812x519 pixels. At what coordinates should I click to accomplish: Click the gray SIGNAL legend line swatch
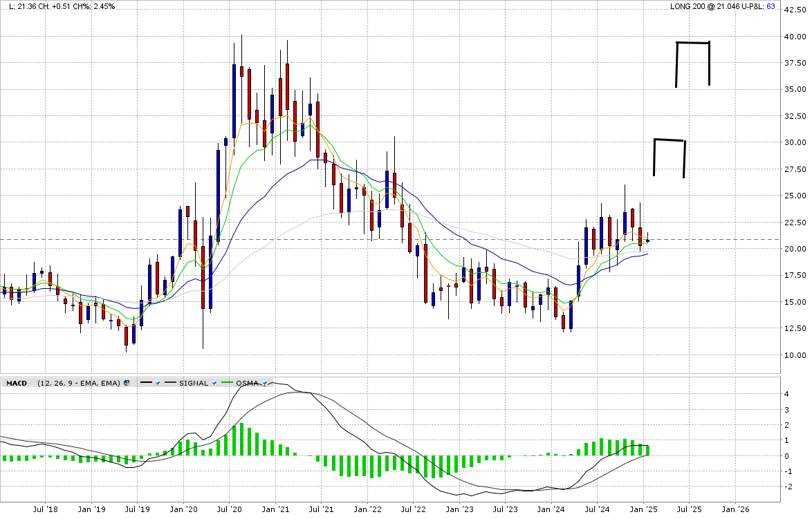click(x=170, y=382)
